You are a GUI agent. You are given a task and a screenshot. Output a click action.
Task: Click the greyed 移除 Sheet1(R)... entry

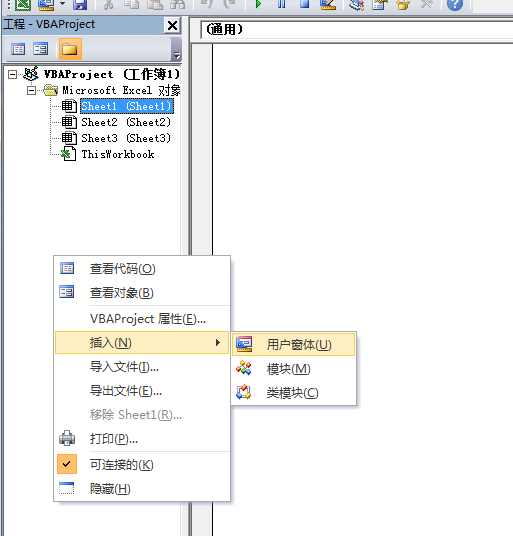click(x=142, y=415)
